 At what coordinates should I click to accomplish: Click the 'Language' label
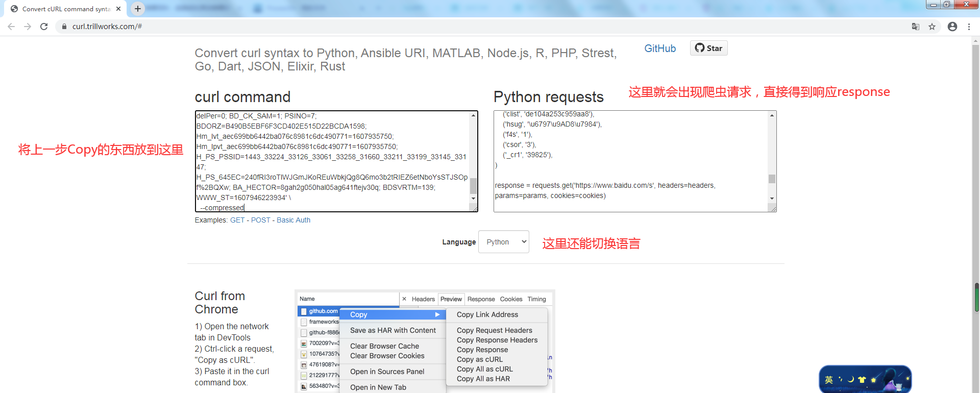click(x=459, y=242)
